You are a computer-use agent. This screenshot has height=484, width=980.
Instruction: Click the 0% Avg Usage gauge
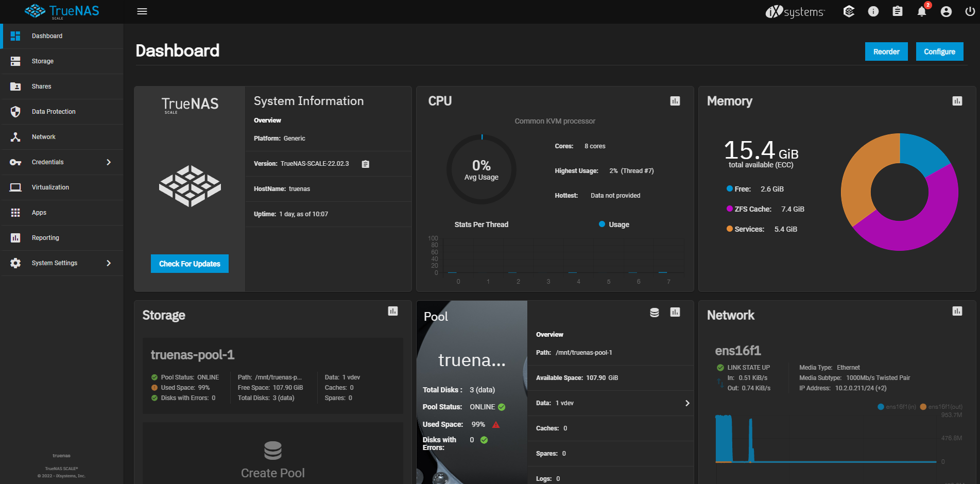point(482,169)
